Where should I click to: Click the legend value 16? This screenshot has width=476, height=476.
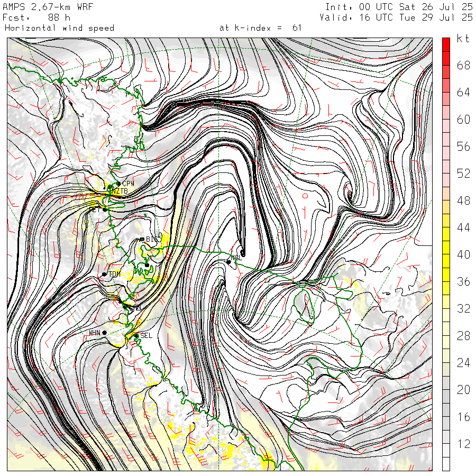click(x=463, y=417)
